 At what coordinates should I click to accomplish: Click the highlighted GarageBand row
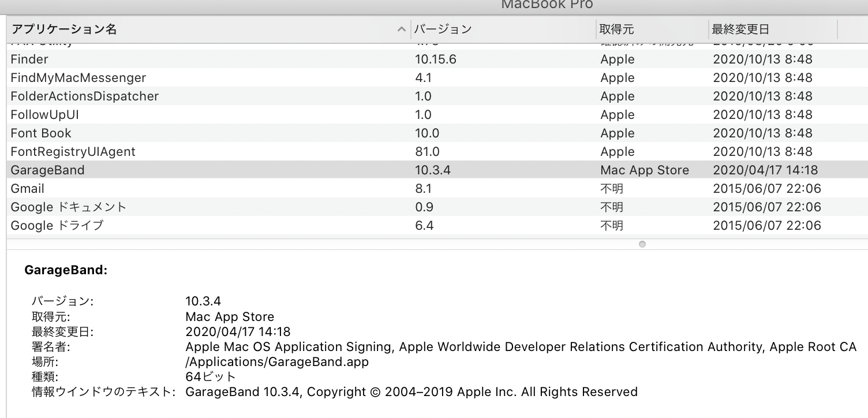[x=47, y=170]
